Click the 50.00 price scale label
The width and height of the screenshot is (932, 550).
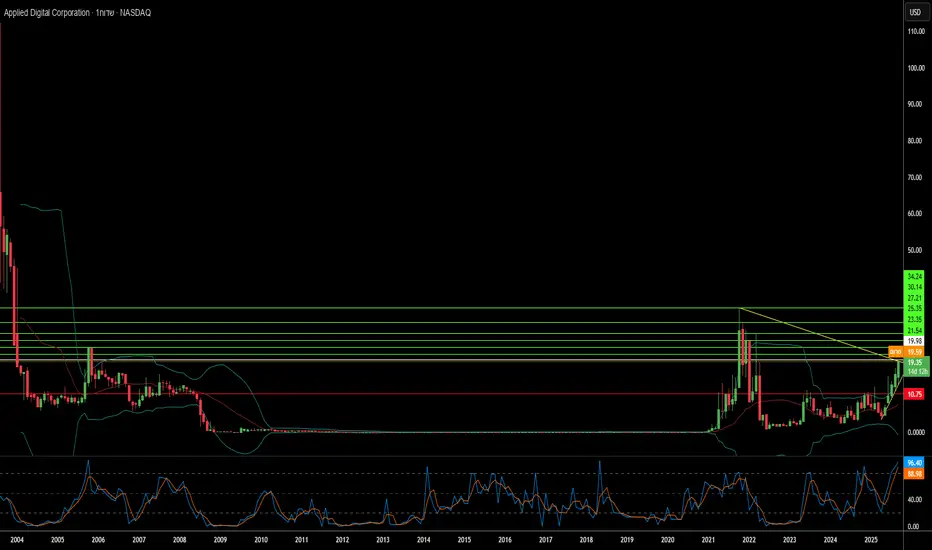[916, 250]
